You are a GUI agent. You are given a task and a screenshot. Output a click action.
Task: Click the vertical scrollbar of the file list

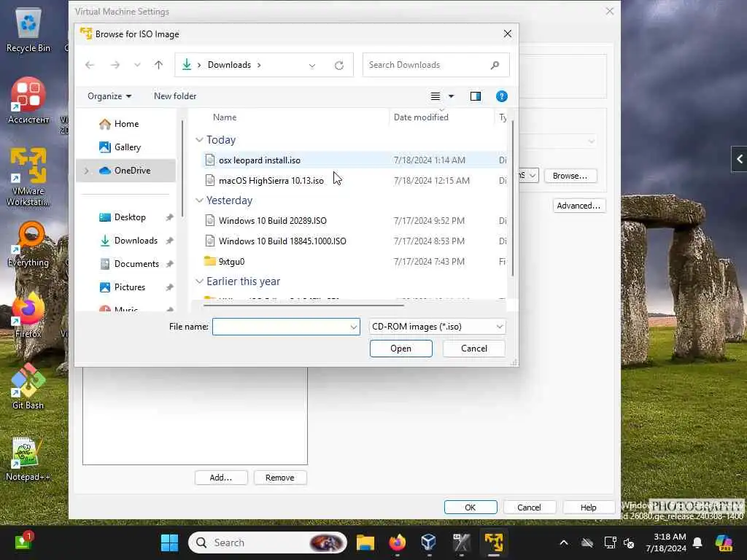[x=513, y=198]
